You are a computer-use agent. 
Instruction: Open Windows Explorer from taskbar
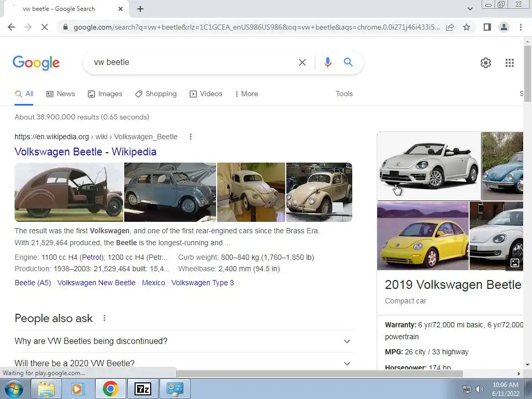click(x=46, y=389)
